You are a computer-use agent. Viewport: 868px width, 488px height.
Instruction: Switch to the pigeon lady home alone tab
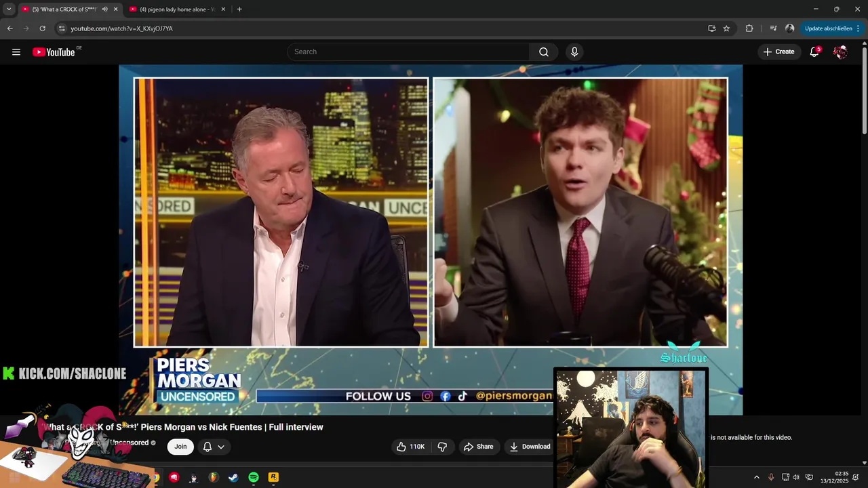tap(176, 9)
